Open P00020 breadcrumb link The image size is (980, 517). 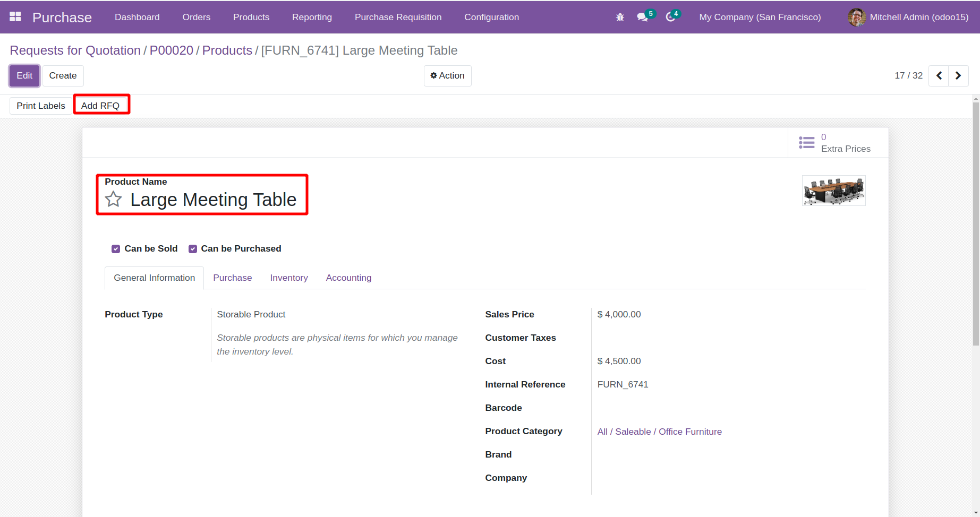coord(171,50)
